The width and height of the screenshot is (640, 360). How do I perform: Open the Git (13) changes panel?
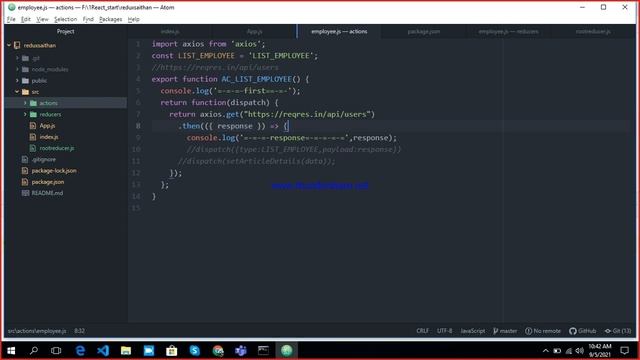618,331
